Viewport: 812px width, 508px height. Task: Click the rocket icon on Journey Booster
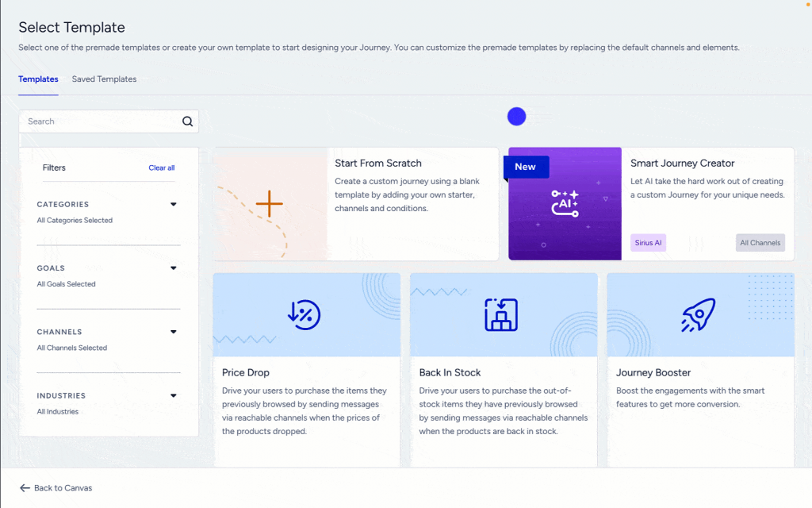coord(700,314)
